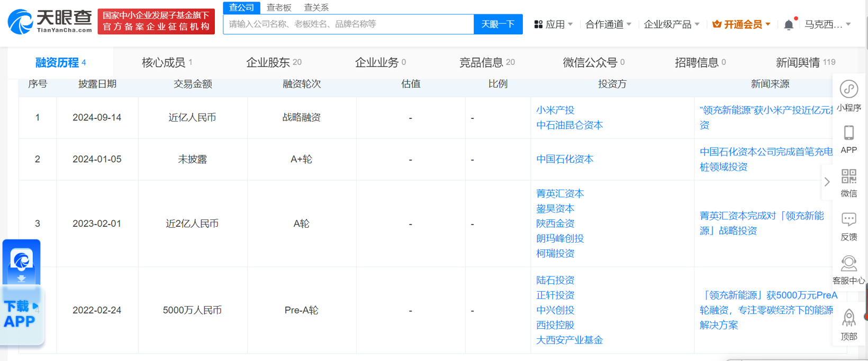Click the 投资方 column header

[x=612, y=84]
